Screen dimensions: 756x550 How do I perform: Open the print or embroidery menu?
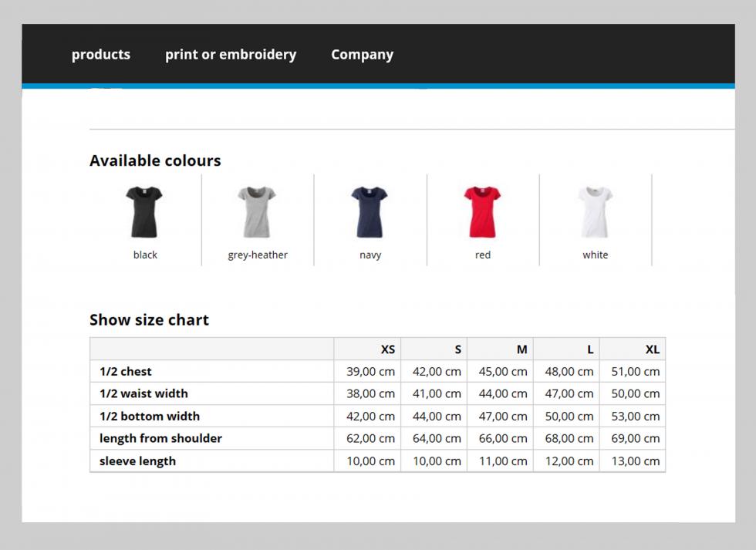(x=231, y=55)
